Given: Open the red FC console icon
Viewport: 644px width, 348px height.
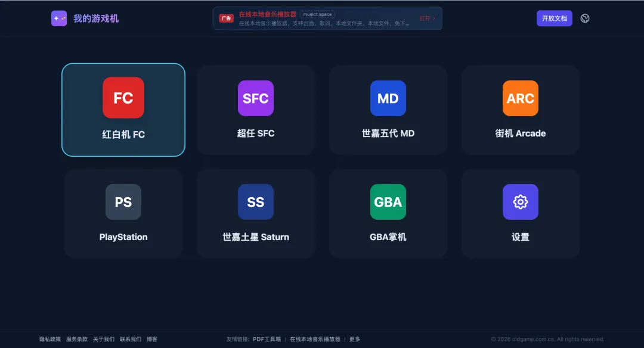Looking at the screenshot, I should coord(123,98).
